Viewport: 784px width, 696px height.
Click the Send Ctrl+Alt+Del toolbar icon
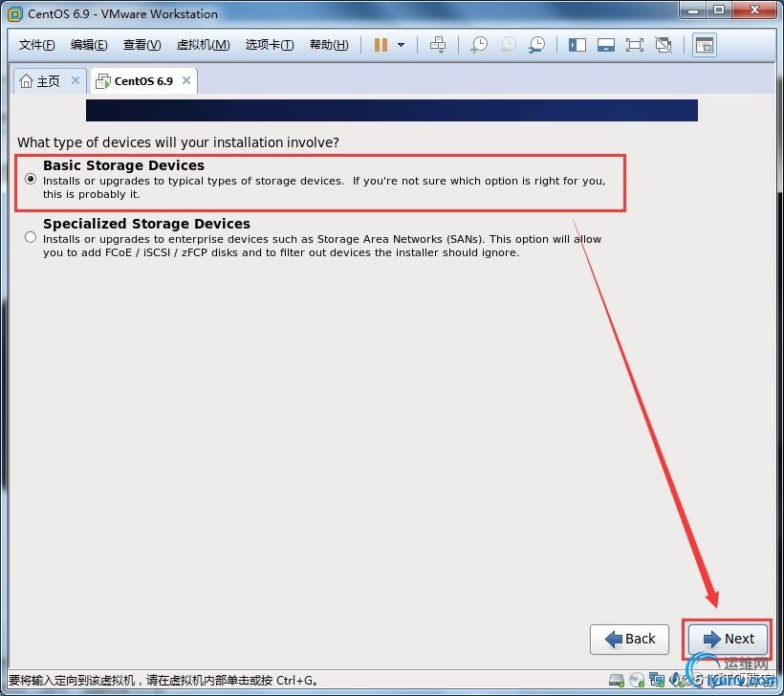(438, 45)
